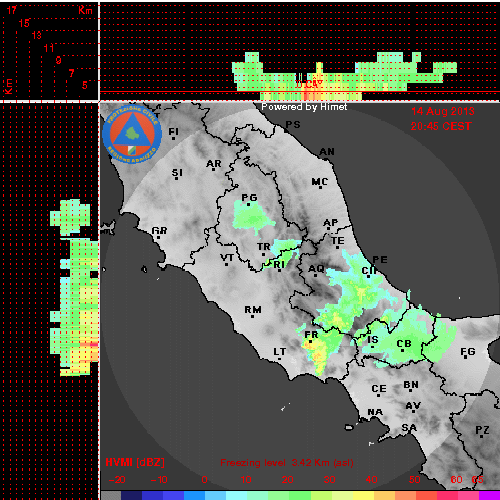Click the '5' km height axis label
500x500 pixels.
pyautogui.click(x=85, y=85)
